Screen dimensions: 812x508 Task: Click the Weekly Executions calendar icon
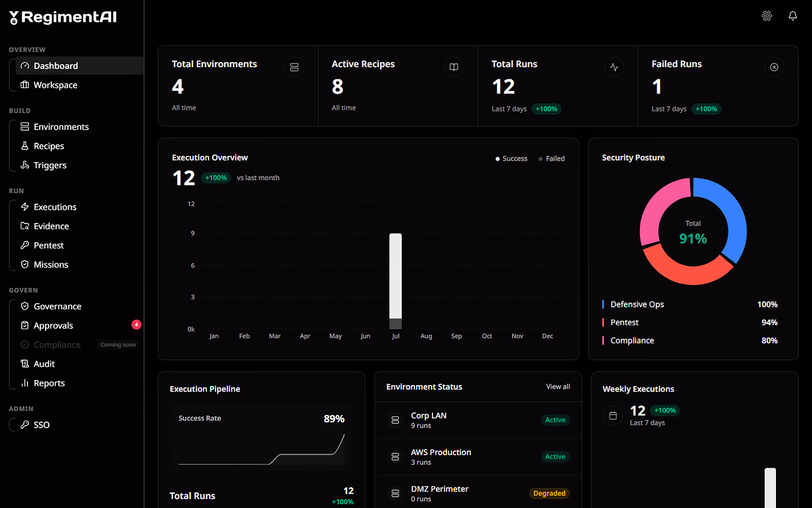(613, 416)
